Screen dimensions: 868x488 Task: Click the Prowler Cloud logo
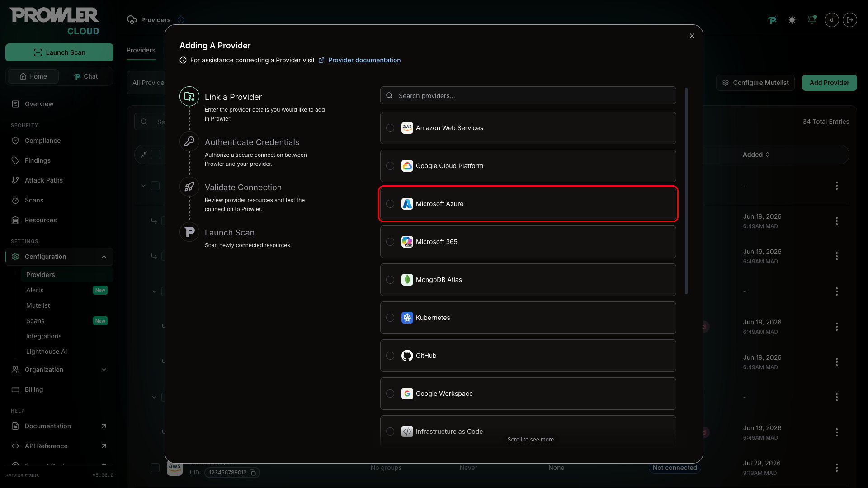(55, 21)
